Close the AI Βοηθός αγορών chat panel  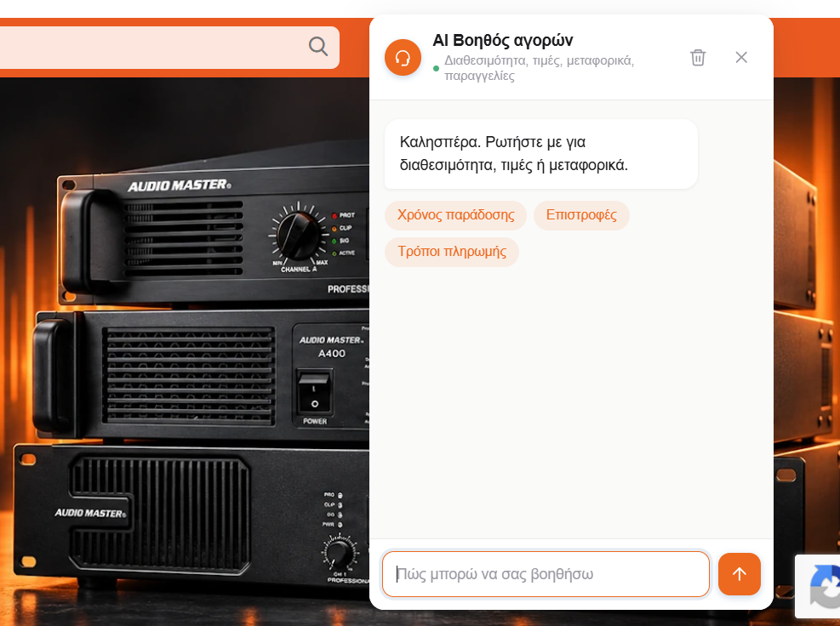tap(741, 57)
